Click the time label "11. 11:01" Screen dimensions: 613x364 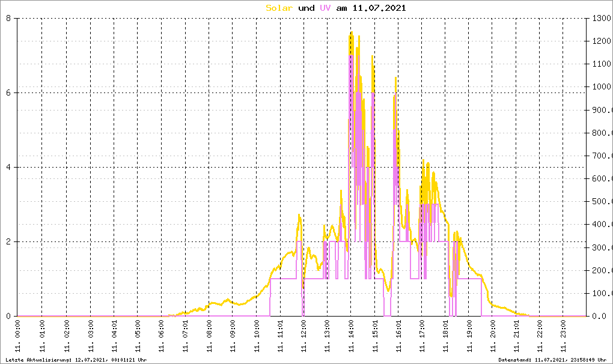click(280, 336)
